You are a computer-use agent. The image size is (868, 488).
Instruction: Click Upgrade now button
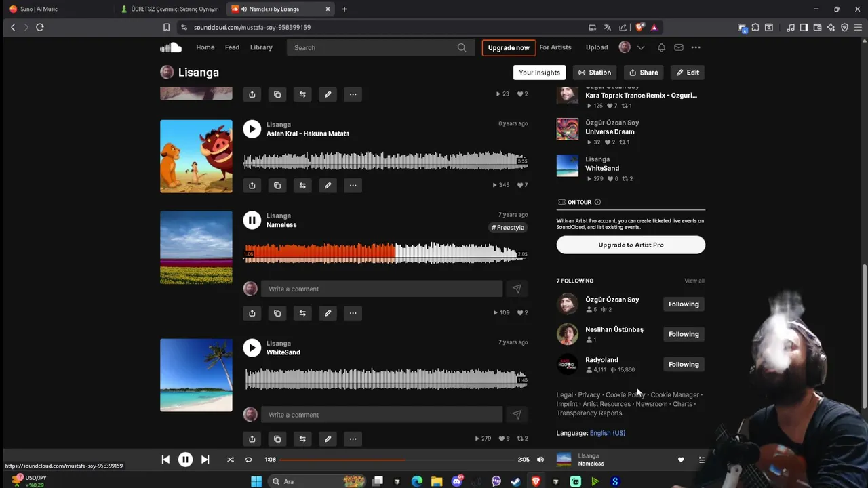click(509, 47)
